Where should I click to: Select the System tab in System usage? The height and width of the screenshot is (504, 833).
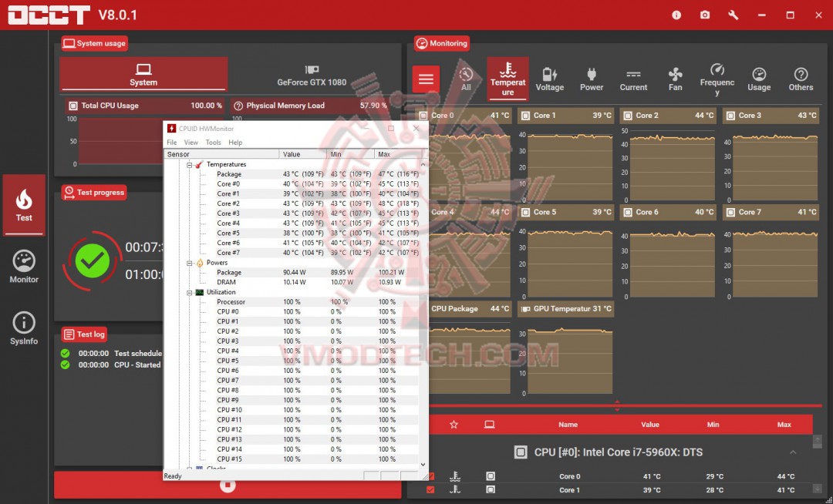143,74
